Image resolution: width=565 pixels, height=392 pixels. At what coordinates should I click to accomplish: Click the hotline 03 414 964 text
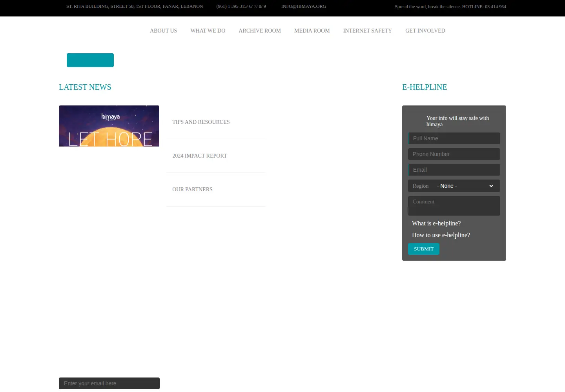coord(484,7)
